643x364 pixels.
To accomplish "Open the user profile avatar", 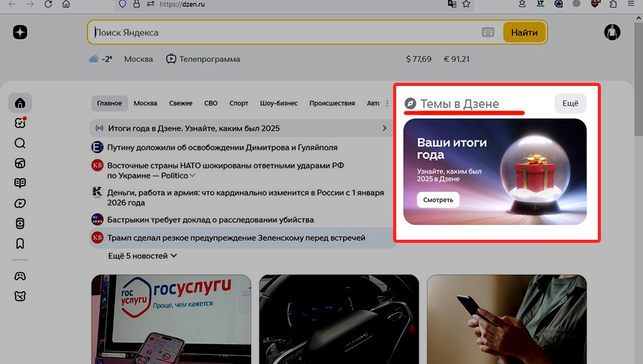I will [612, 32].
